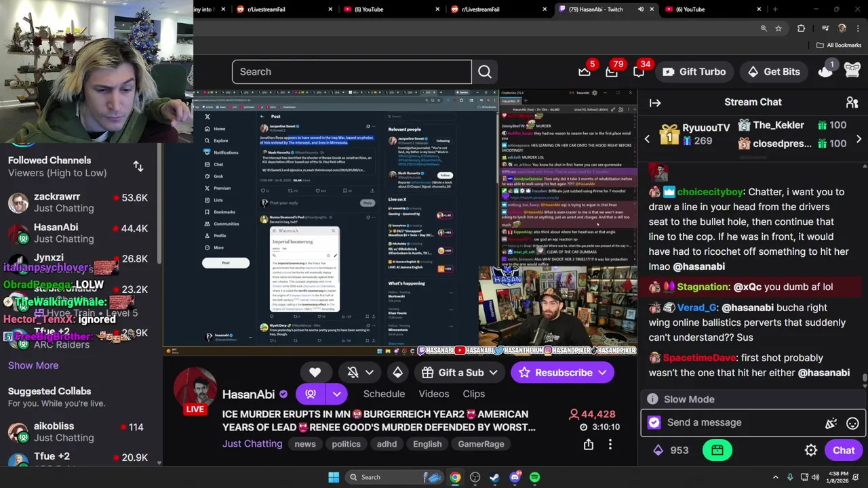868x488 pixels.
Task: Open the Schedule tab
Action: point(384,394)
